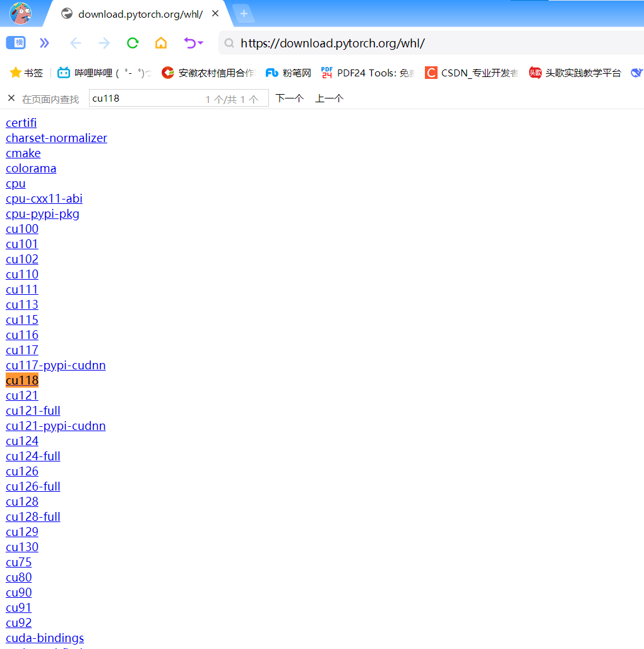Open the cu126 link
The width and height of the screenshot is (644, 649).
click(x=22, y=471)
